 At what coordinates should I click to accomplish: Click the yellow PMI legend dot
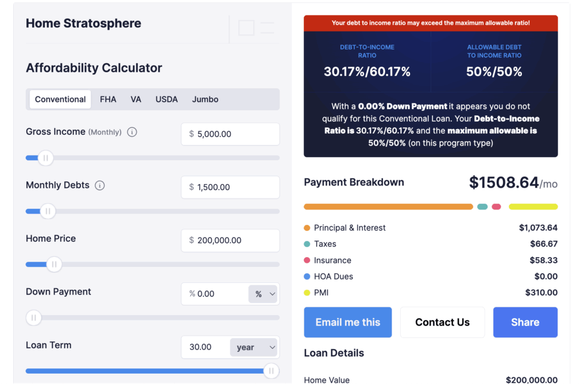(x=307, y=293)
